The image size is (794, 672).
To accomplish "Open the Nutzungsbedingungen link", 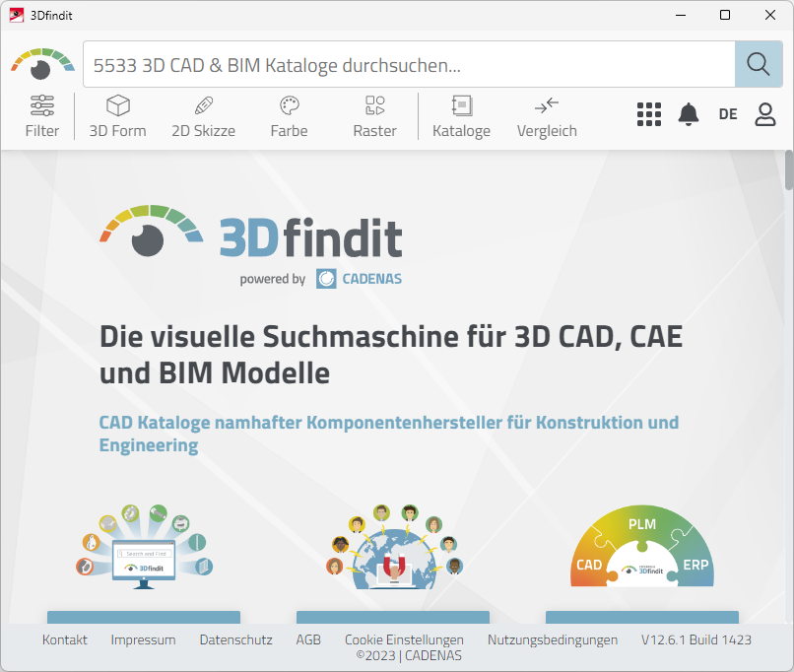I will [553, 639].
